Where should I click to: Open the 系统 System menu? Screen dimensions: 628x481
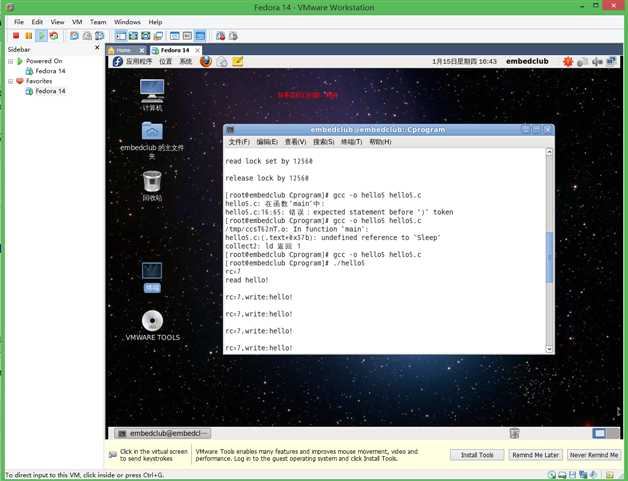(x=185, y=61)
